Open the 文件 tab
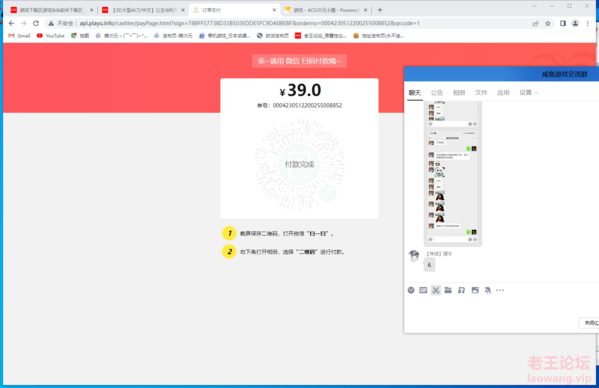Screen dimensions: 599x388 point(481,93)
